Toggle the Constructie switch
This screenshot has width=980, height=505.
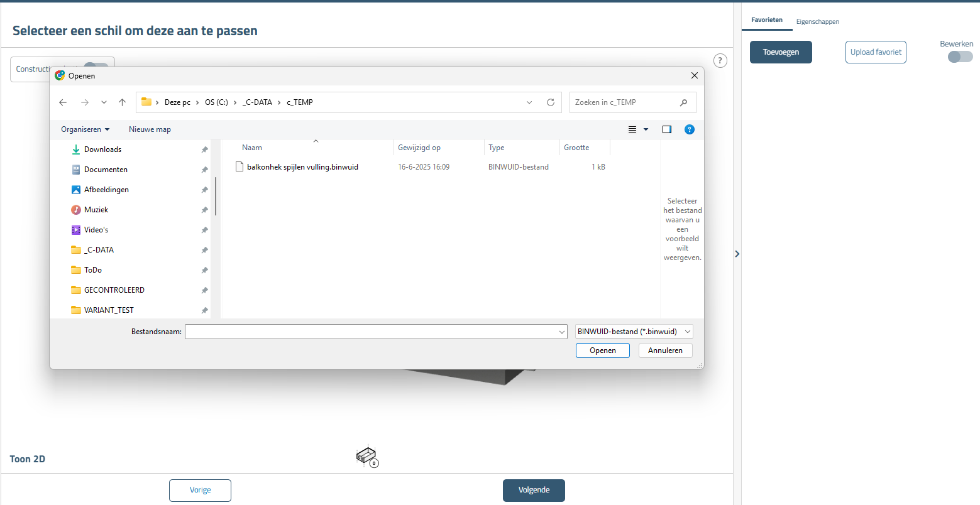coord(96,67)
